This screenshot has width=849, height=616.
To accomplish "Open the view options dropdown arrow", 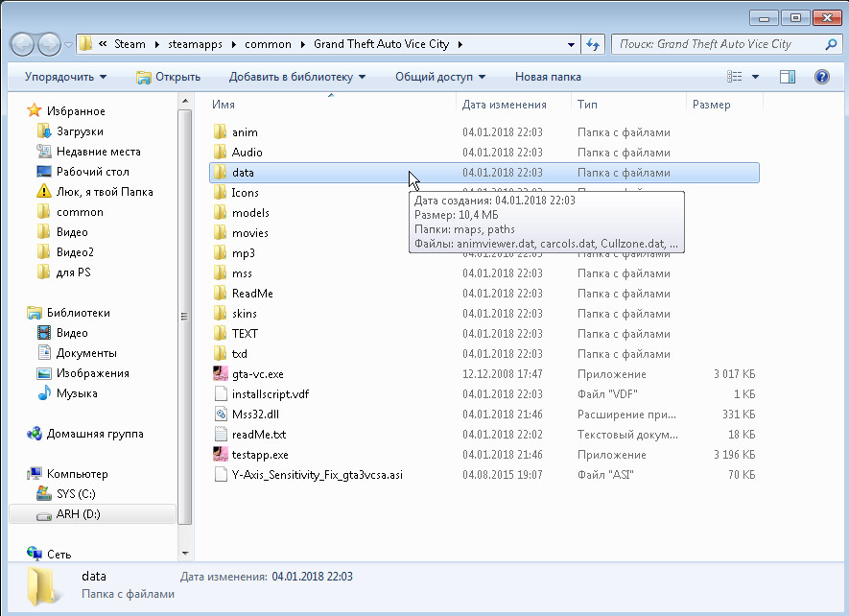I will tap(755, 77).
